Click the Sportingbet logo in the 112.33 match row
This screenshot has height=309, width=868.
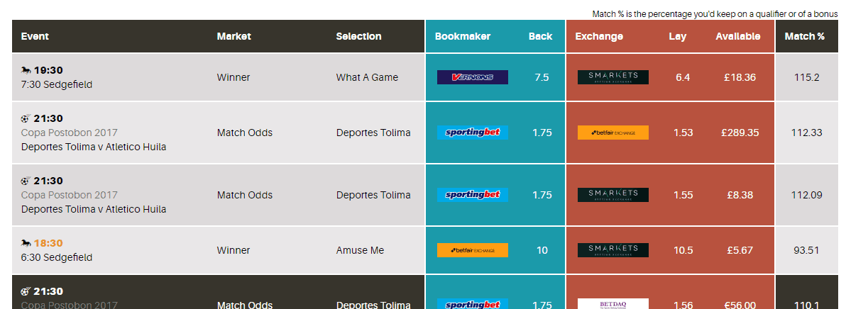(x=472, y=133)
